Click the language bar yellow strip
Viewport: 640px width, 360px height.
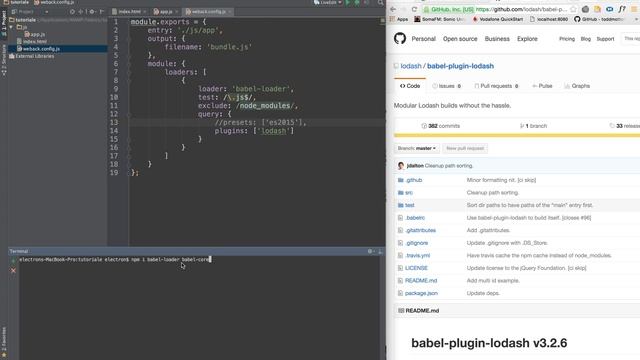[517, 135]
